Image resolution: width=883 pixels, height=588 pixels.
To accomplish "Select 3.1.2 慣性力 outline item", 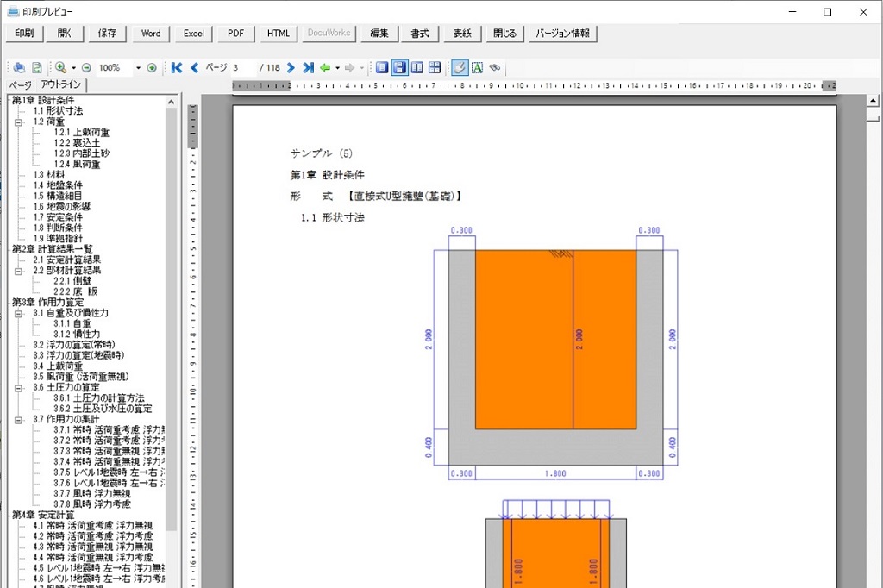I will tap(77, 334).
